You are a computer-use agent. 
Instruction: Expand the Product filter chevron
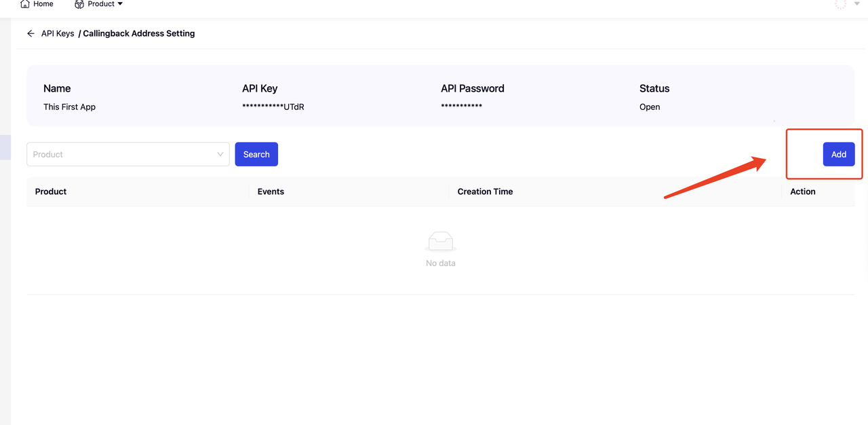[x=220, y=154]
